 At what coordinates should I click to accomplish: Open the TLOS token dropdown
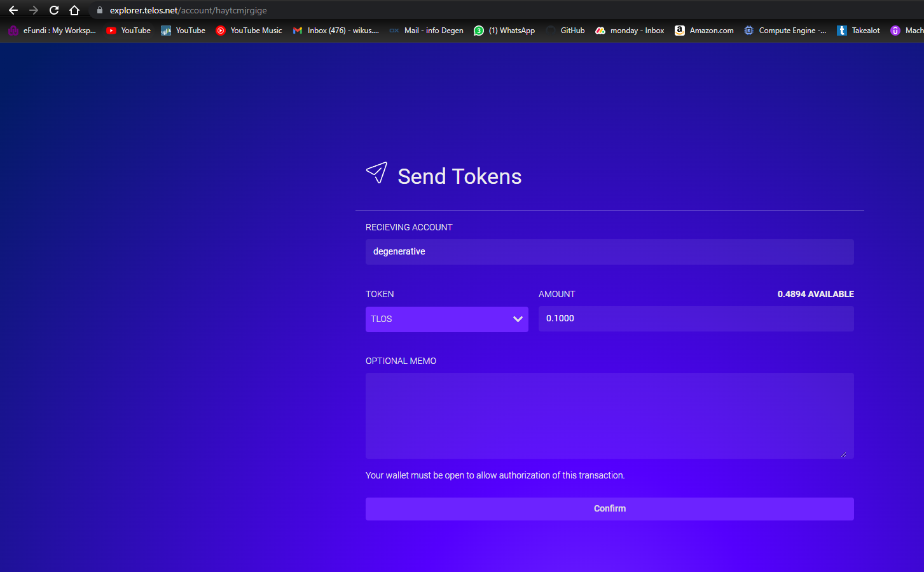(446, 319)
